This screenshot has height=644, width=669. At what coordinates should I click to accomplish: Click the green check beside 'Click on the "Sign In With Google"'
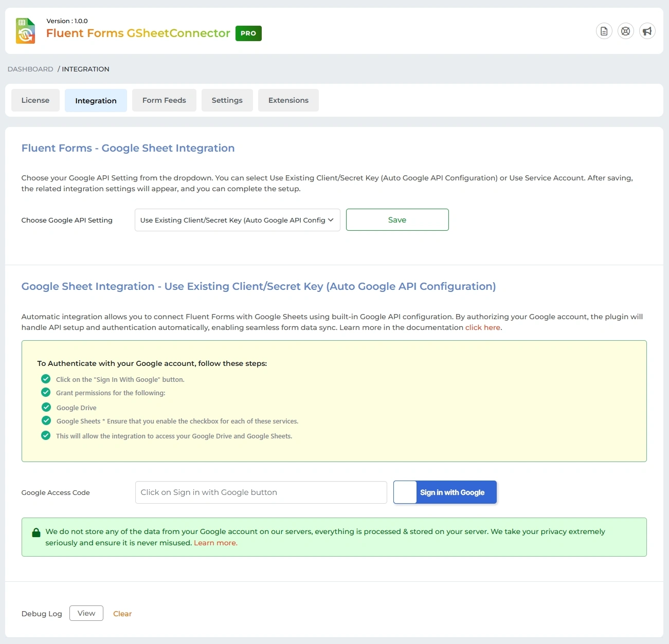click(x=46, y=379)
